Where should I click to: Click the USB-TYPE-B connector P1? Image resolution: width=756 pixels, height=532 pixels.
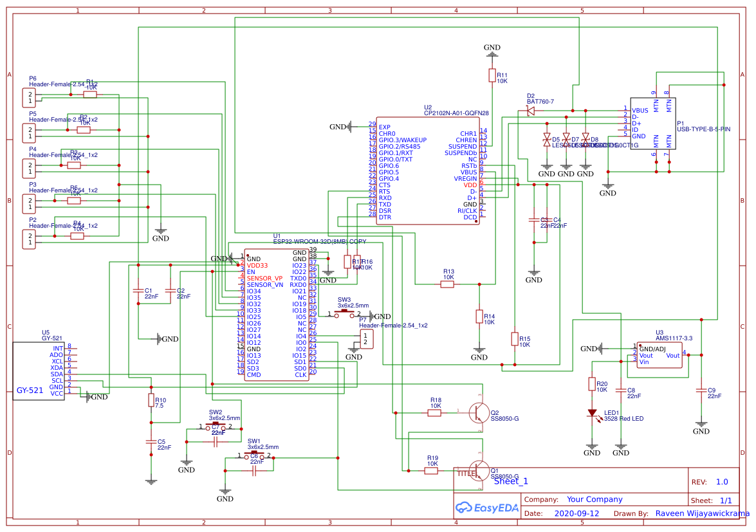pyautogui.click(x=653, y=124)
